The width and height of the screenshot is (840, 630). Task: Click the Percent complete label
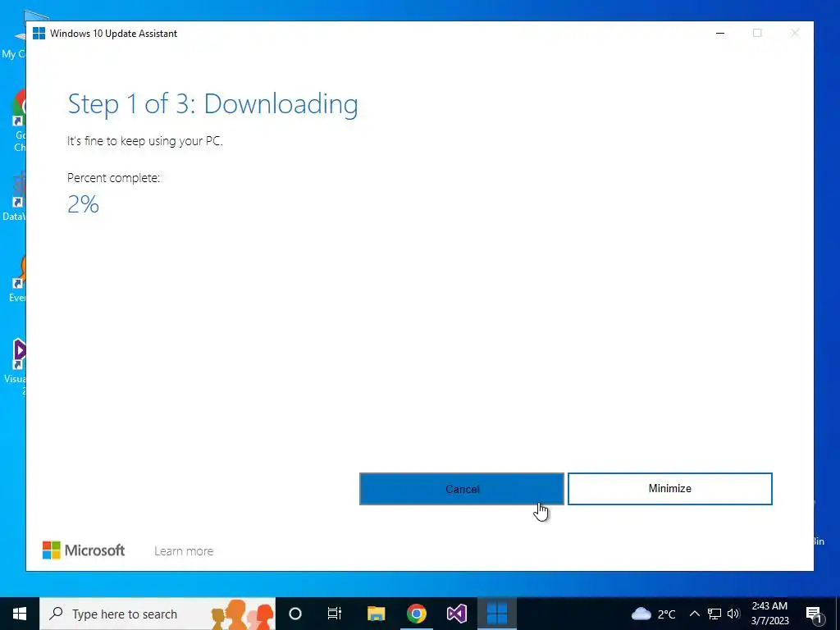click(113, 178)
